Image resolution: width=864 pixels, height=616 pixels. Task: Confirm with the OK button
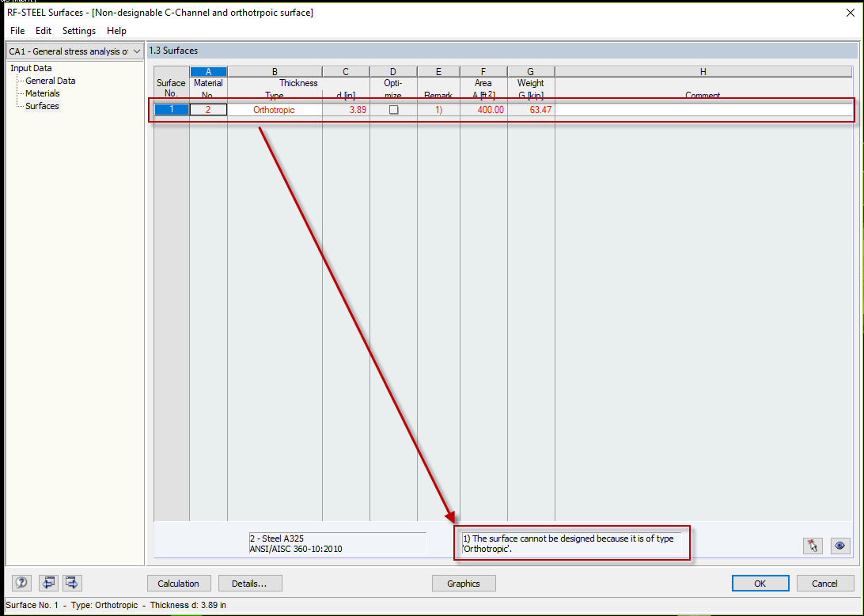(760, 584)
